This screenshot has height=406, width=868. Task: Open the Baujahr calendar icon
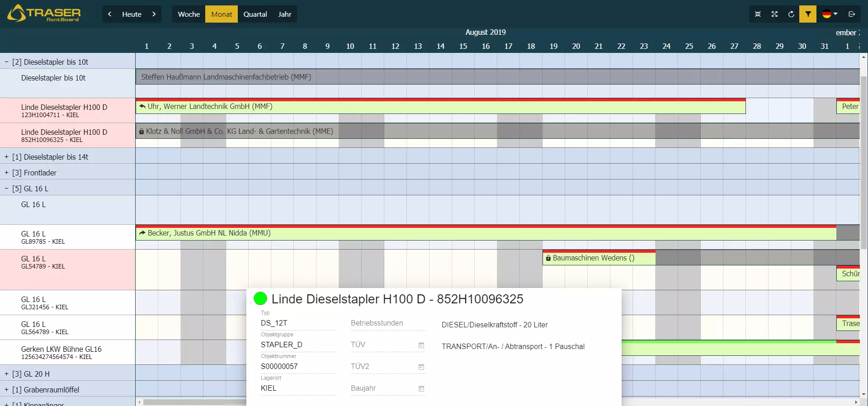pos(421,389)
